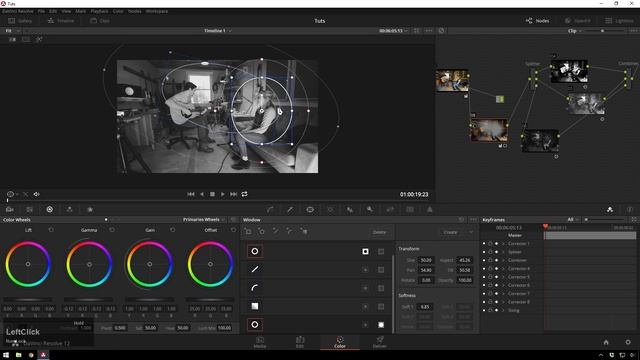Screen dimensions: 640x360
Task: Open the Keyframes palette icon
Action: (x=610, y=209)
